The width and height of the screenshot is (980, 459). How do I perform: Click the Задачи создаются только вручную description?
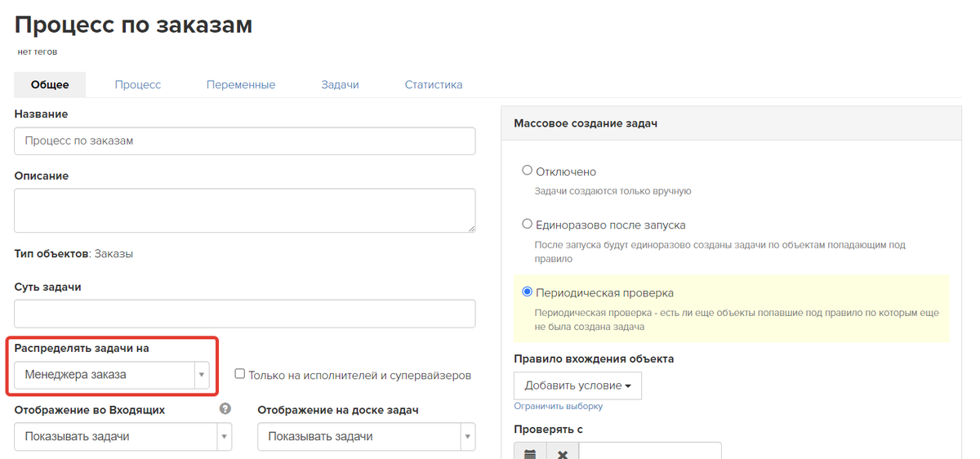(613, 191)
